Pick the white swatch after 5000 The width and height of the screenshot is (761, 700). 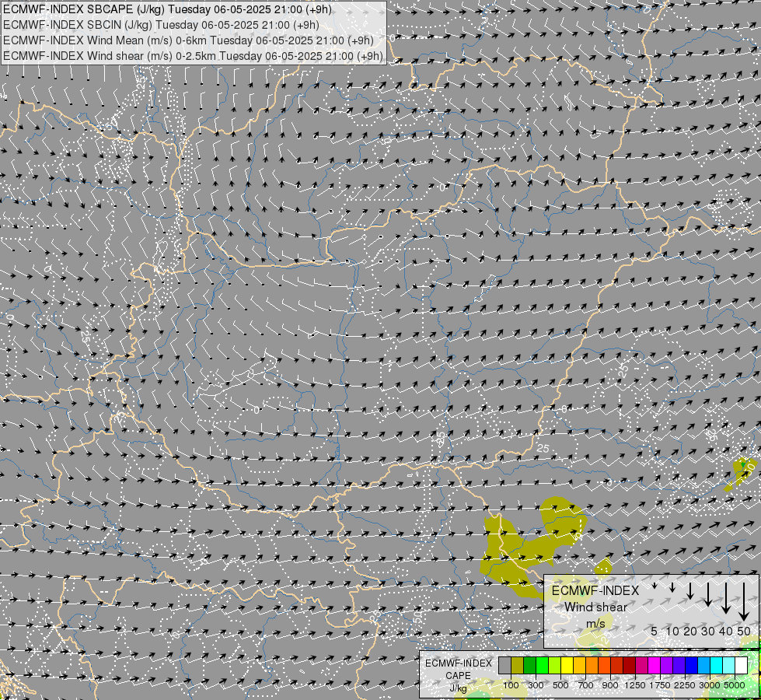point(742,666)
